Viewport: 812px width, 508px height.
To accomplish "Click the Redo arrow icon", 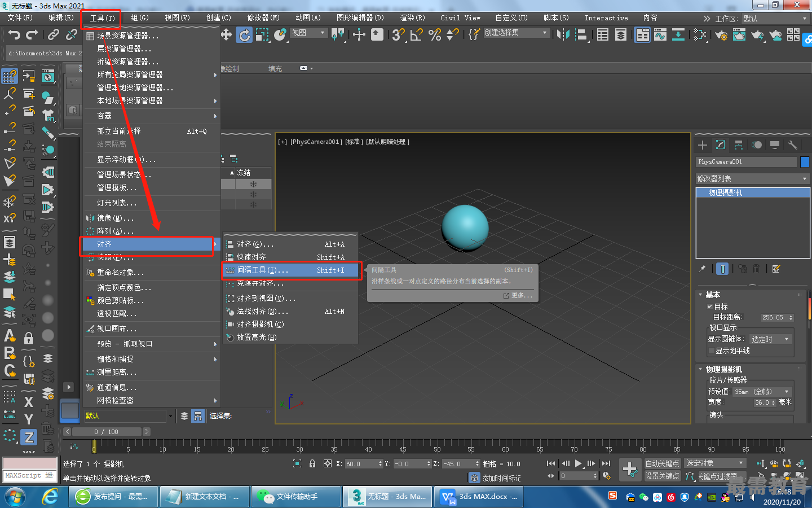I will click(x=32, y=35).
